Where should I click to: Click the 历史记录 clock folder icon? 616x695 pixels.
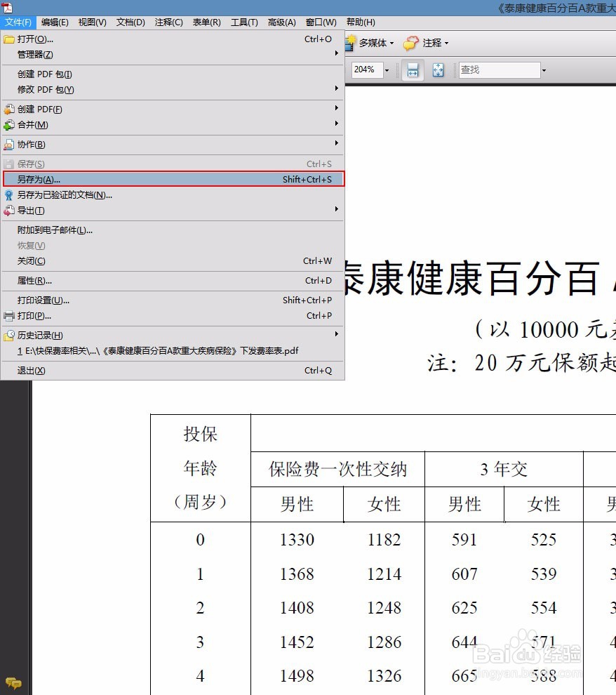tap(9, 336)
